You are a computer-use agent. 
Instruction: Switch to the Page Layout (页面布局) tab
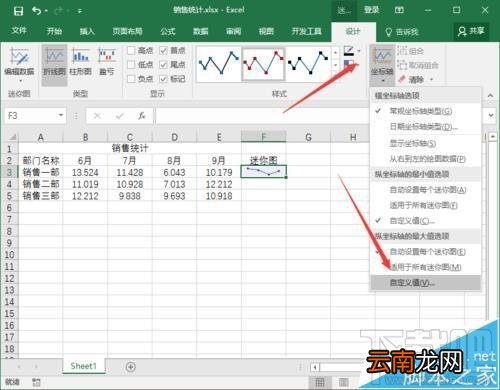(x=127, y=31)
